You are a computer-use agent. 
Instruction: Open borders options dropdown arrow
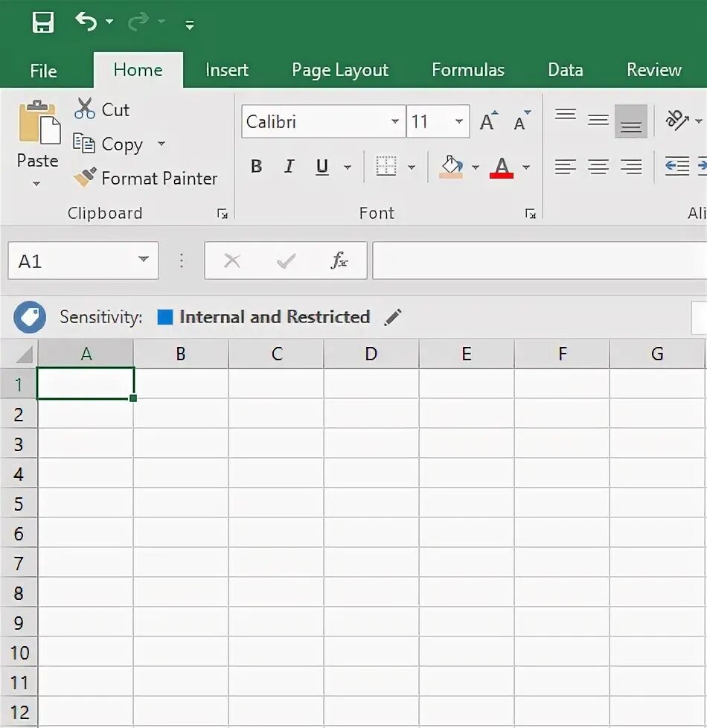click(412, 167)
